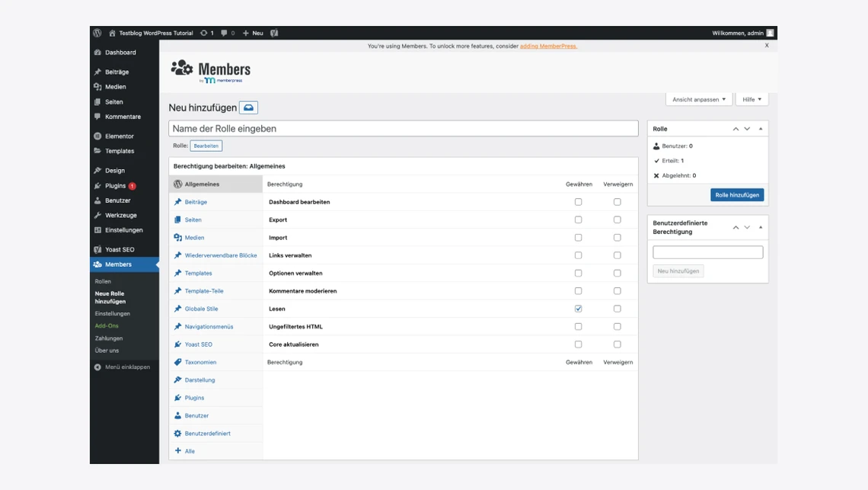The height and width of the screenshot is (490, 868).
Task: Expand the Hilfe dropdown
Action: coord(752,99)
